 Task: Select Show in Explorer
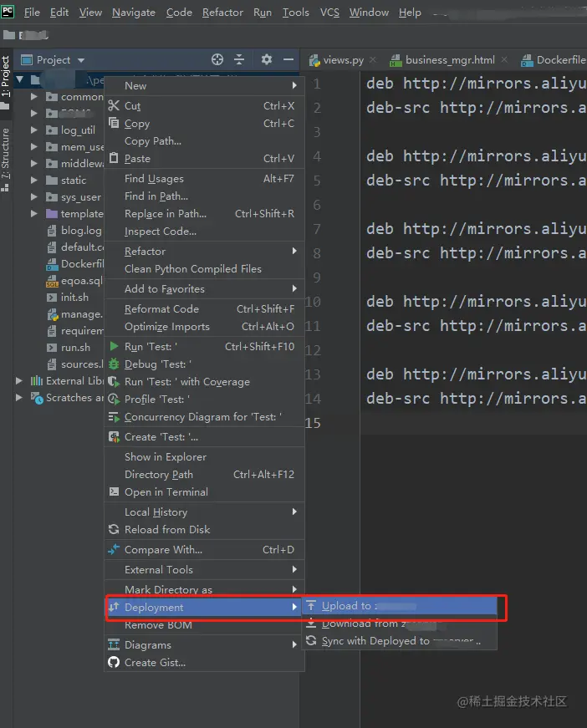(x=204, y=456)
